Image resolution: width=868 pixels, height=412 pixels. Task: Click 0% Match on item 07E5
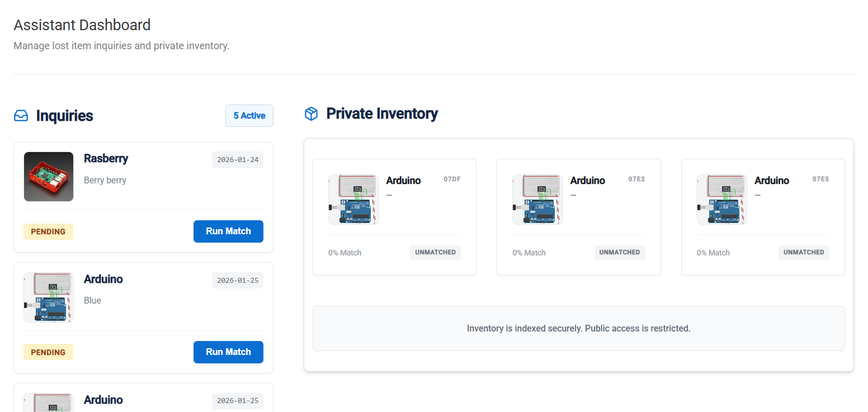click(x=713, y=253)
